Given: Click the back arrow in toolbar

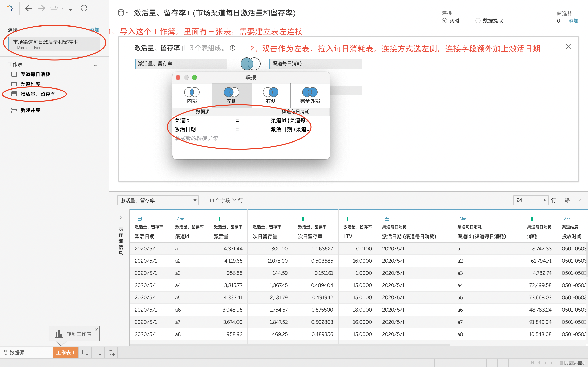Looking at the screenshot, I should (x=28, y=8).
